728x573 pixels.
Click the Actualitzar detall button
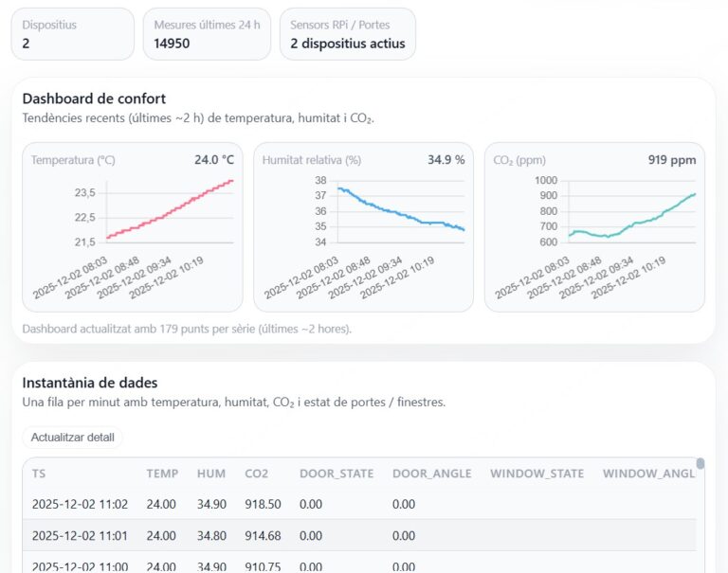(x=72, y=437)
